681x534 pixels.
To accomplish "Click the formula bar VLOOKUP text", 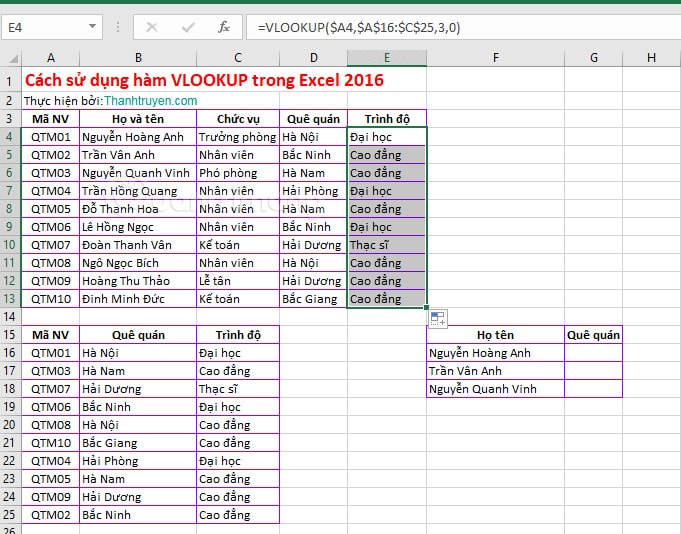I will point(359,27).
